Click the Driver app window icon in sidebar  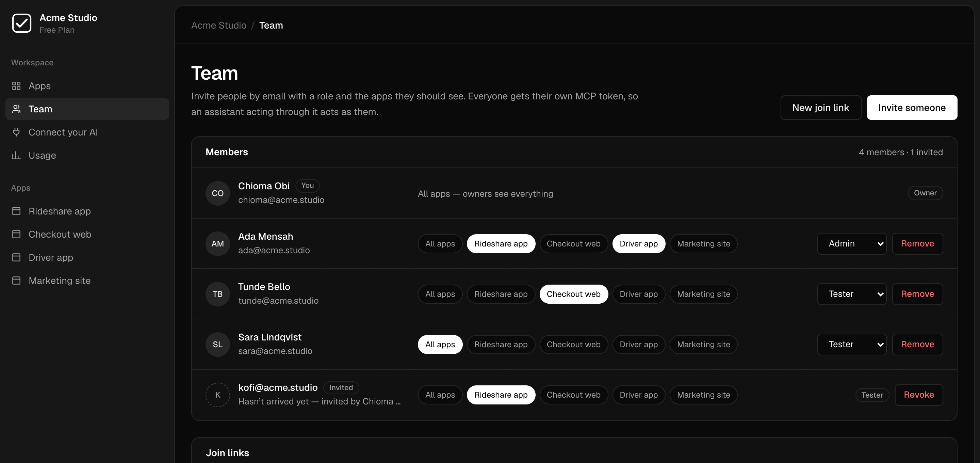pyautogui.click(x=16, y=257)
